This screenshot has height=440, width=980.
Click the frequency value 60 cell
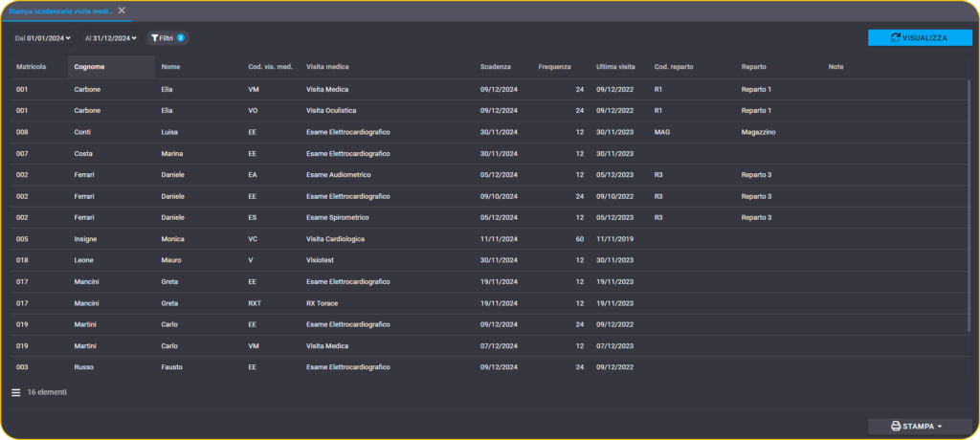pos(579,239)
